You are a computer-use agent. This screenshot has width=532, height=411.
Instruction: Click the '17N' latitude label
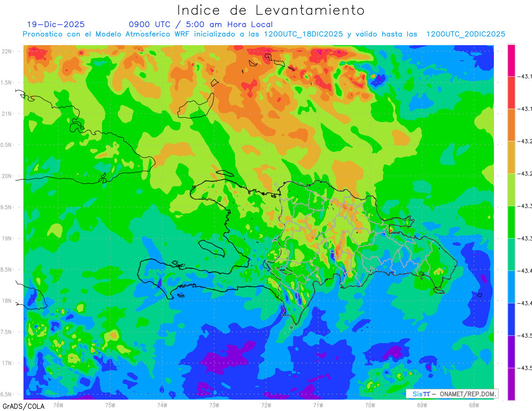[7, 363]
